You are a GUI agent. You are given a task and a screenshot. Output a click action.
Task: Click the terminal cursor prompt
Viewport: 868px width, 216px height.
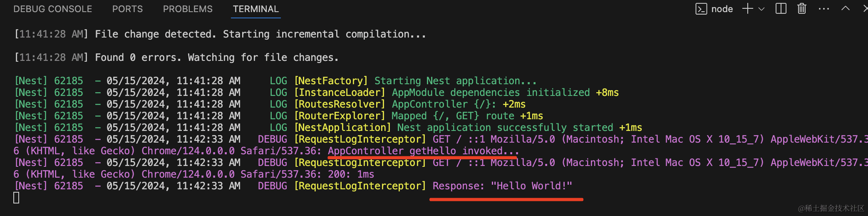[x=16, y=198]
